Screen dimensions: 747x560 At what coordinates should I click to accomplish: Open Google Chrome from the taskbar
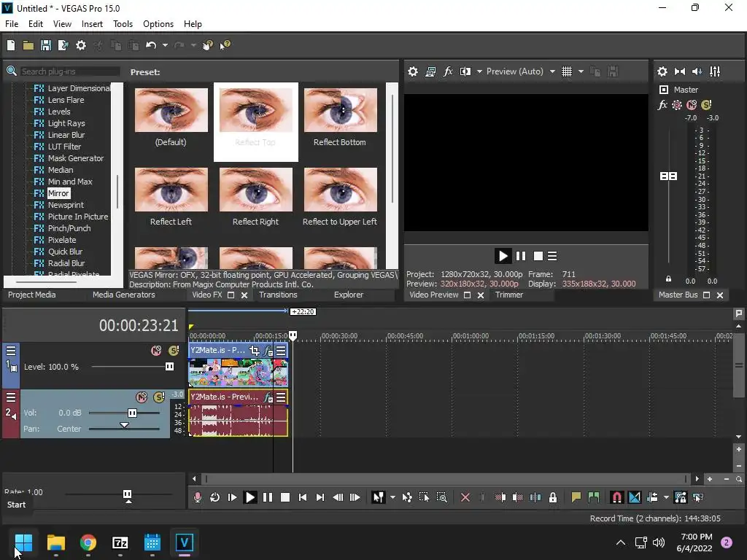[x=88, y=542]
